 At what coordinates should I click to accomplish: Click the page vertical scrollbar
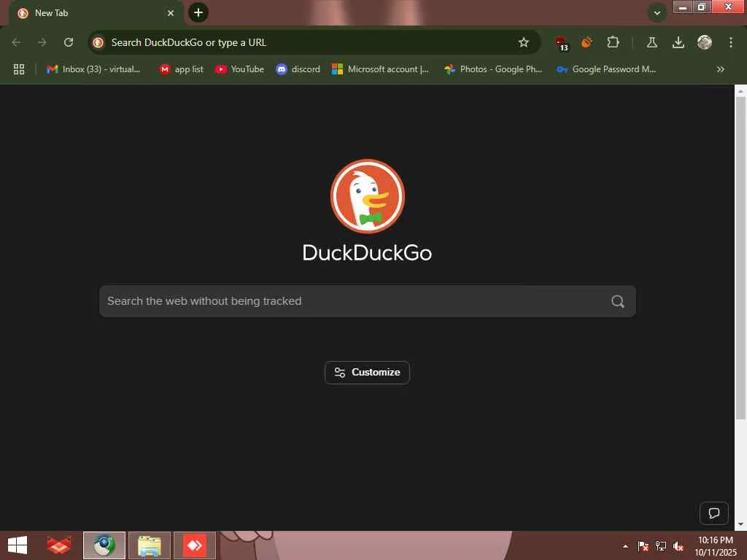(x=740, y=257)
